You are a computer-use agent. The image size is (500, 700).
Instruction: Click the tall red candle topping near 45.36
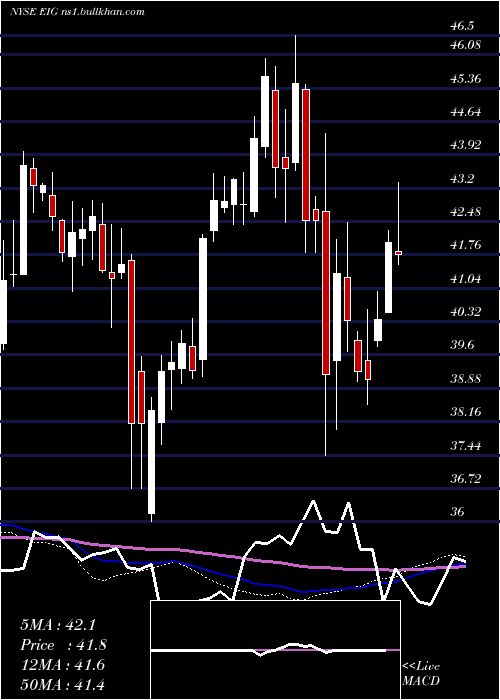[306, 155]
